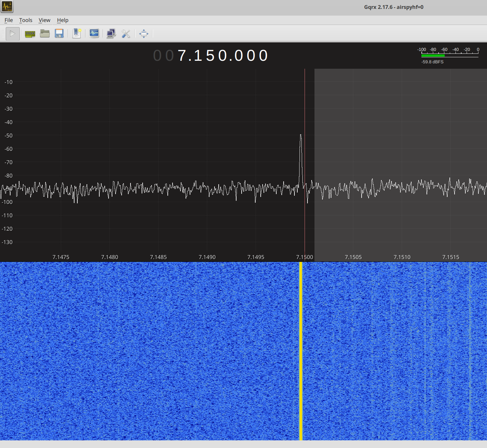The image size is (487, 448).
Task: Toggle remote control (networked computers icon)
Action: 111,33
